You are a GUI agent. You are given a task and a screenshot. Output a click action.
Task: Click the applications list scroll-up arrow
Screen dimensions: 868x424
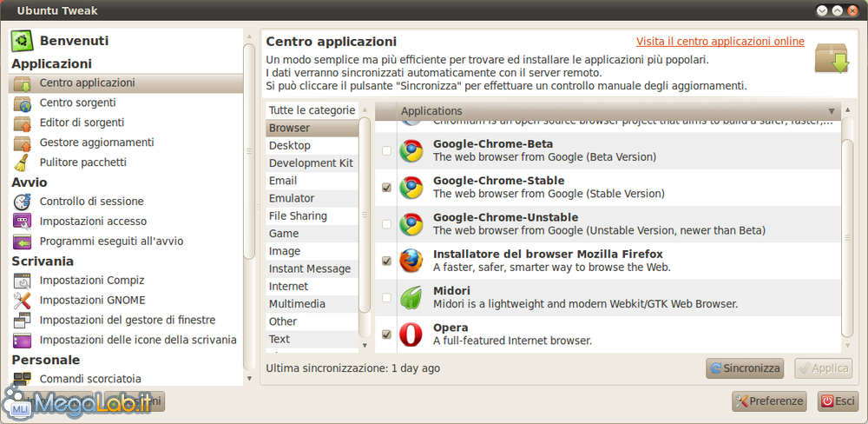pos(847,109)
